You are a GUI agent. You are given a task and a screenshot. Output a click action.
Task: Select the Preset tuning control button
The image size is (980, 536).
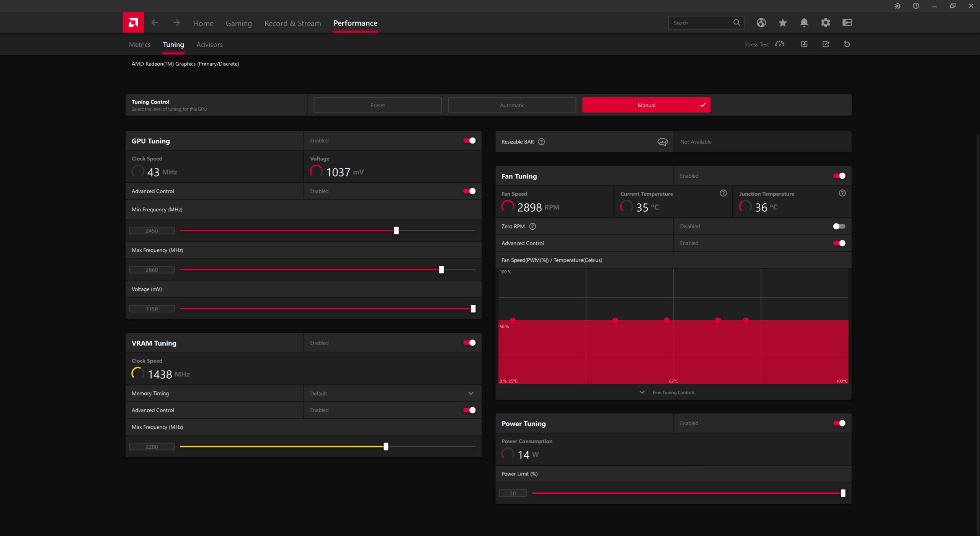pyautogui.click(x=377, y=105)
